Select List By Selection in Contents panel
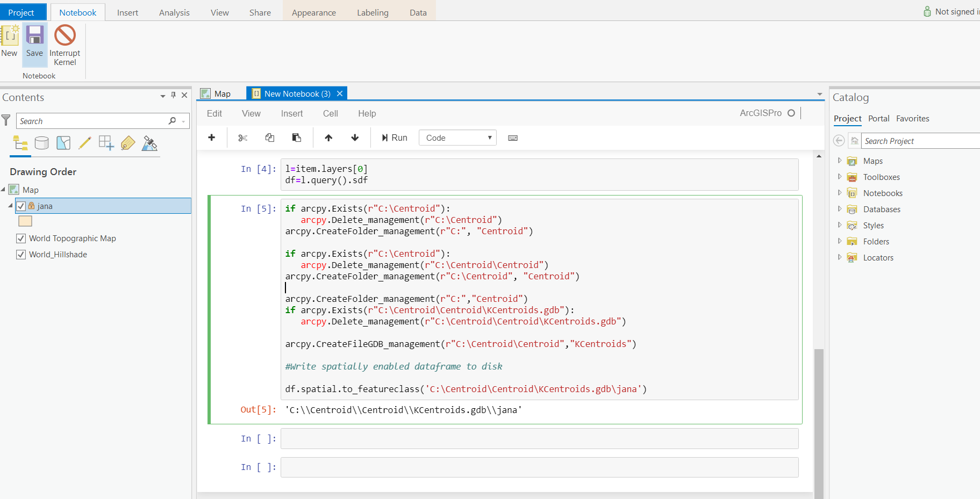The width and height of the screenshot is (980, 499). click(x=63, y=143)
